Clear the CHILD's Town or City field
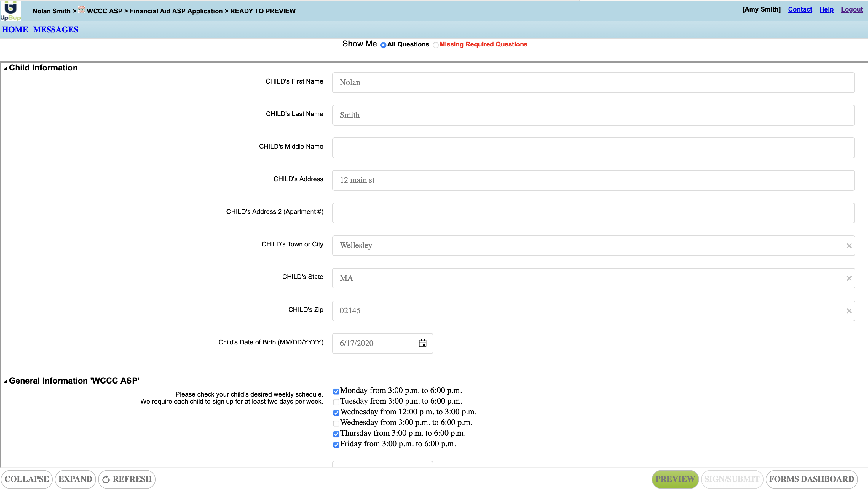Screen dimensions: 868x491 click(849, 246)
